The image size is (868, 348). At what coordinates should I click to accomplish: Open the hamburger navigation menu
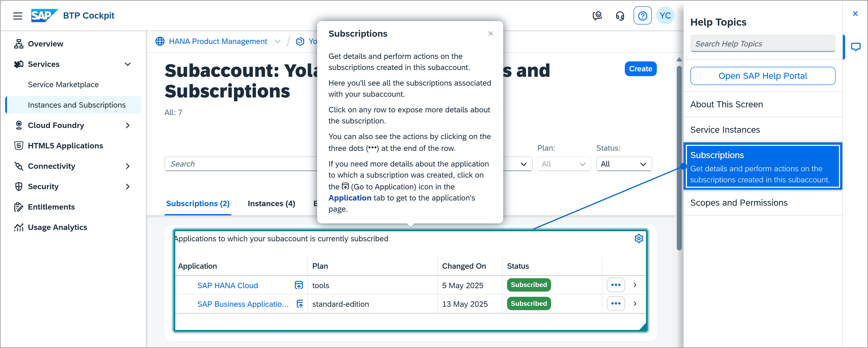(17, 16)
